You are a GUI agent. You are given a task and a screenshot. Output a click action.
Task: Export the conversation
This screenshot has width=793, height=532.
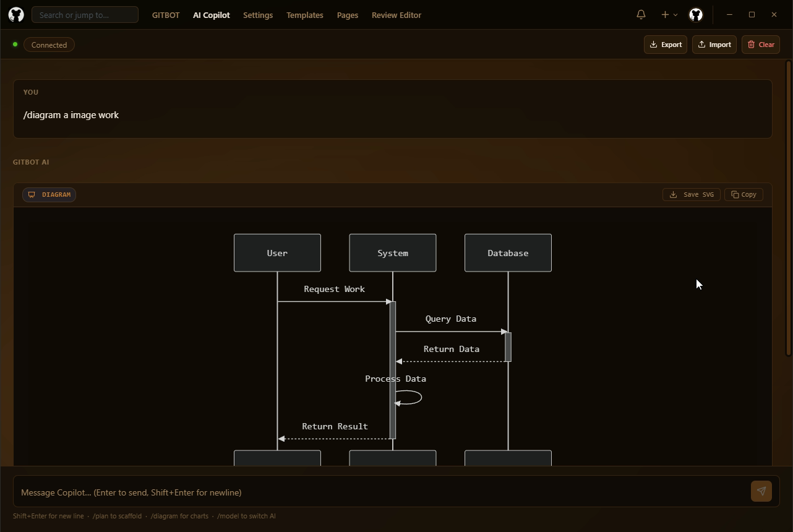click(x=665, y=45)
